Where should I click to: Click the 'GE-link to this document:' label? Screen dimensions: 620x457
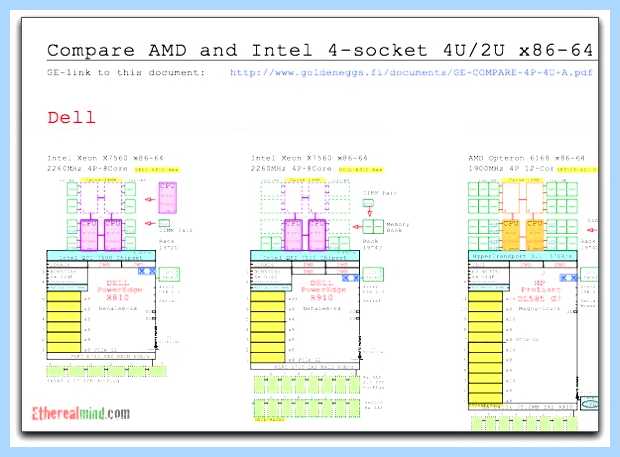pyautogui.click(x=126, y=73)
